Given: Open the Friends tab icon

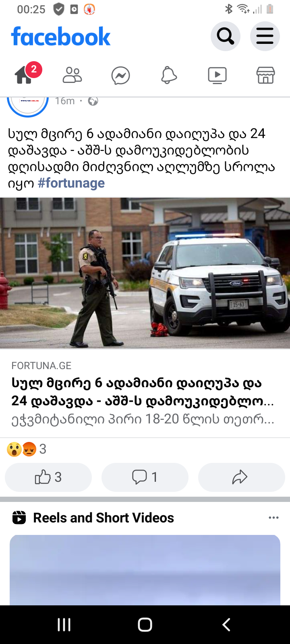Looking at the screenshot, I should click(72, 75).
